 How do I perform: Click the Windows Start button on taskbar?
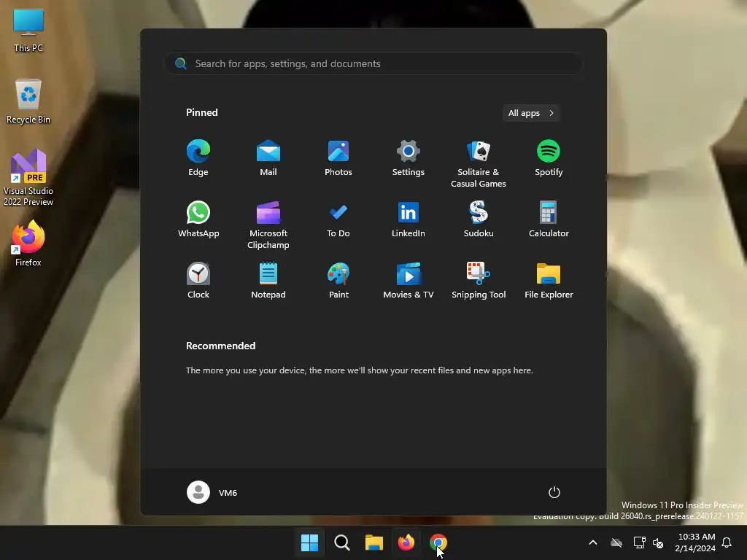309,542
